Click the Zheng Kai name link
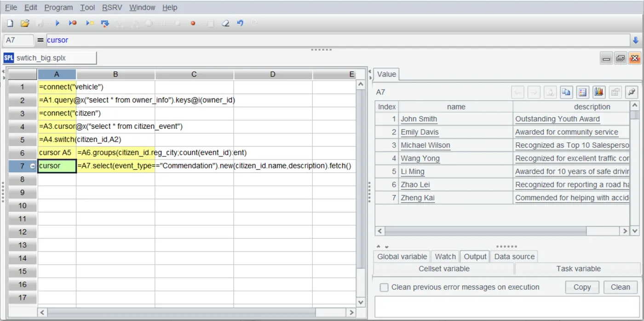 coord(418,198)
